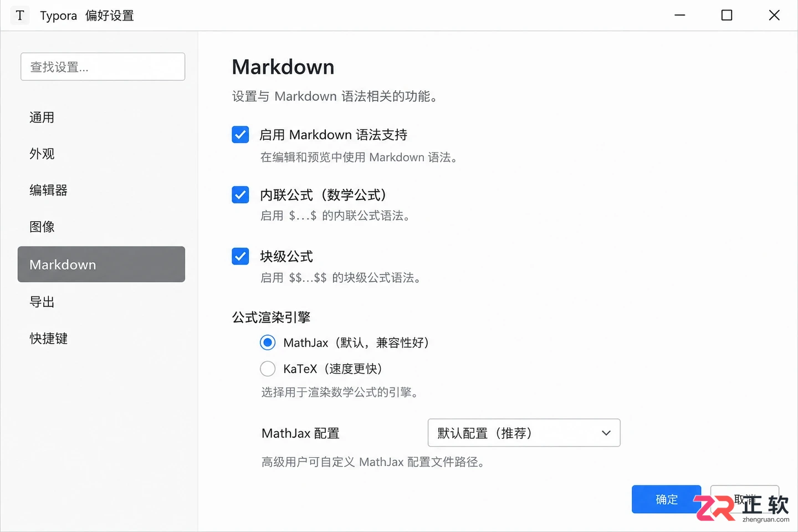The image size is (798, 532).
Task: Open MathJax 配置 dropdown
Action: [524, 433]
